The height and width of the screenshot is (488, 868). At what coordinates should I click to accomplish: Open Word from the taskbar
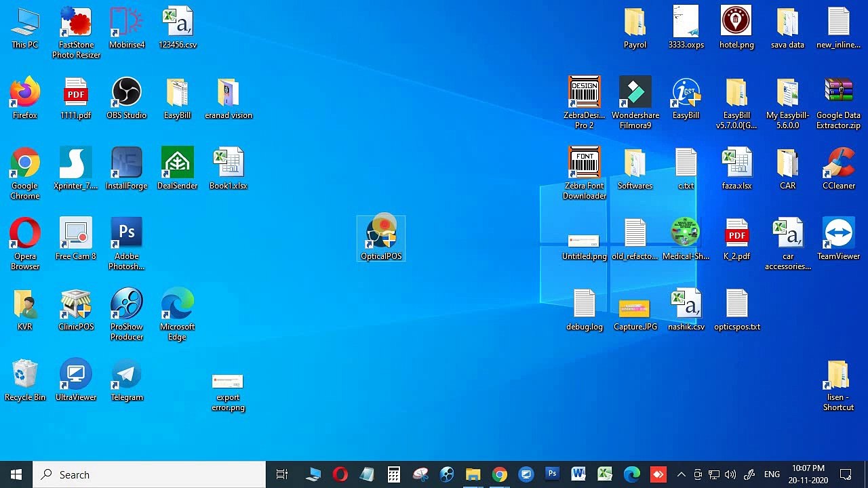point(578,474)
